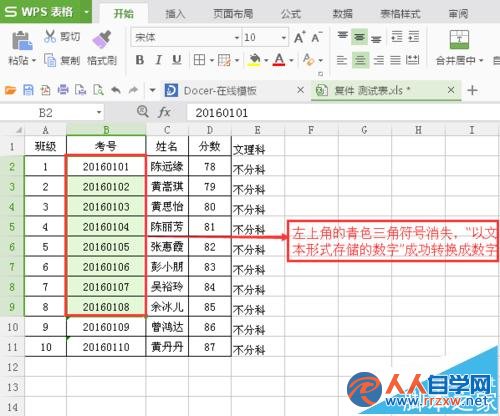
Task: Add a new document tab with plus
Action: pos(472,90)
